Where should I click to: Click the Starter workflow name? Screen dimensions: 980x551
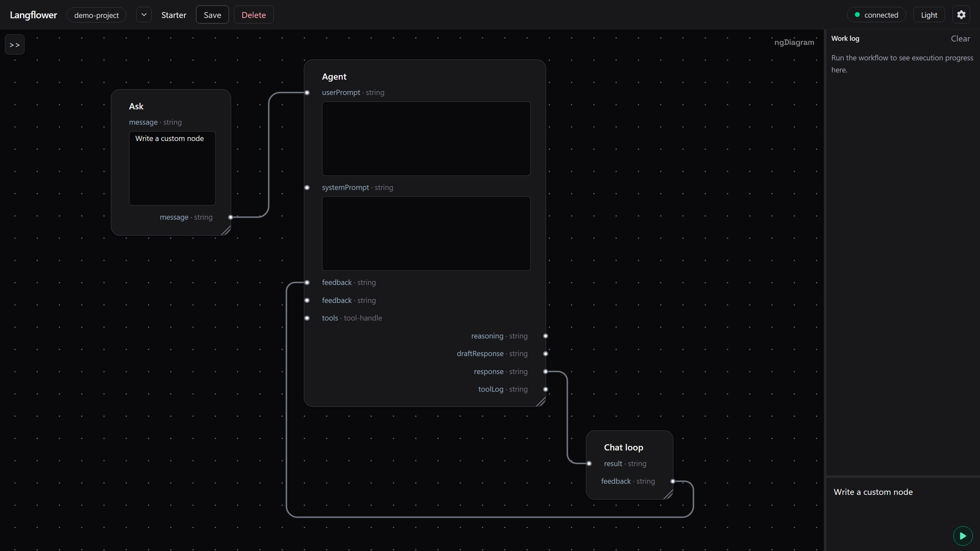(173, 15)
